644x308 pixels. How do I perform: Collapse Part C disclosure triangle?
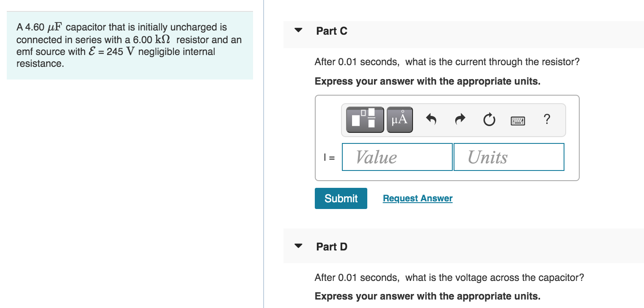pos(299,30)
